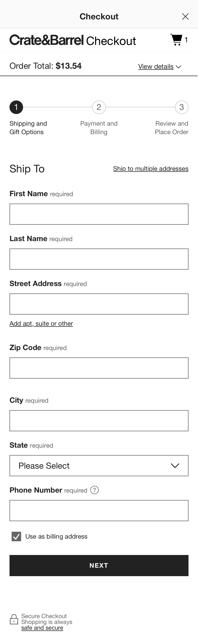198x644 pixels.
Task: Select step 3 Review and Place Order circle
Action: click(182, 107)
